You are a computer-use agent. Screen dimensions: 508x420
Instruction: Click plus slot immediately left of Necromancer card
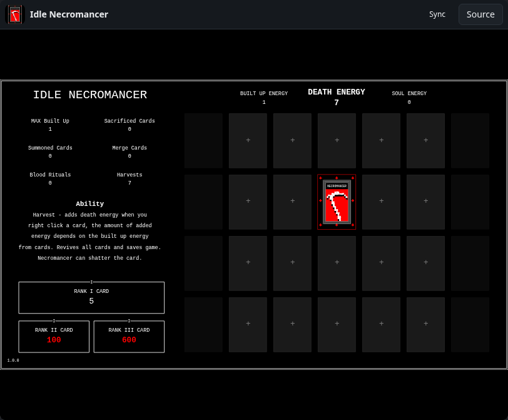(292, 202)
